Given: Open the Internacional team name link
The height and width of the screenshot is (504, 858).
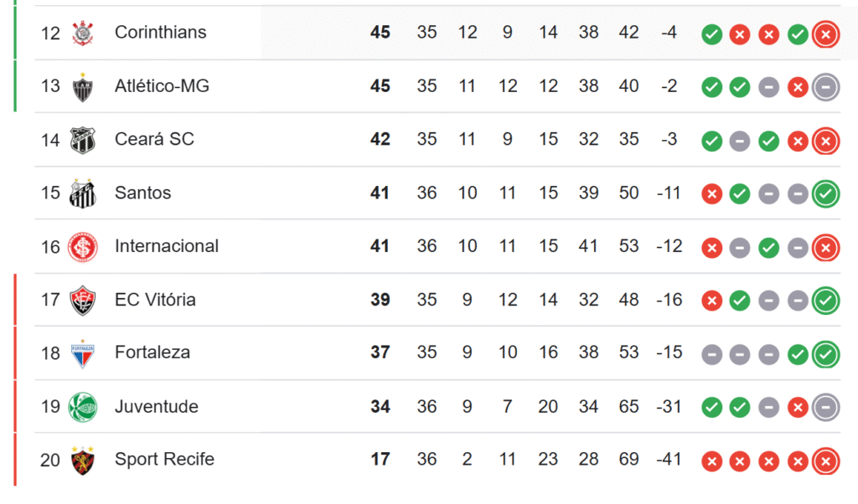Looking at the screenshot, I should 167,246.
